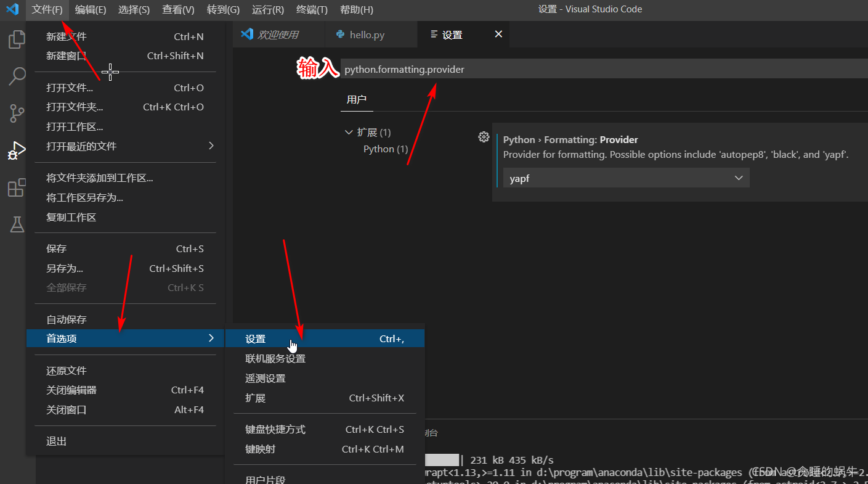Image resolution: width=868 pixels, height=484 pixels.
Task: Click the settings search input field
Action: [604, 69]
